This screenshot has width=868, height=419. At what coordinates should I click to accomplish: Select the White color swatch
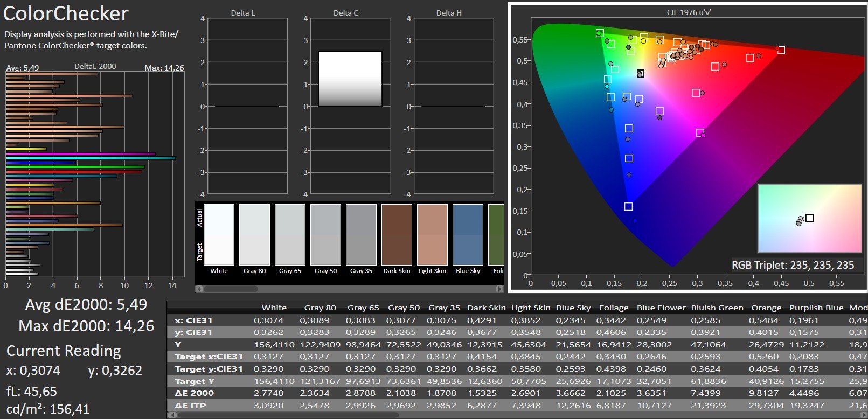(x=219, y=235)
